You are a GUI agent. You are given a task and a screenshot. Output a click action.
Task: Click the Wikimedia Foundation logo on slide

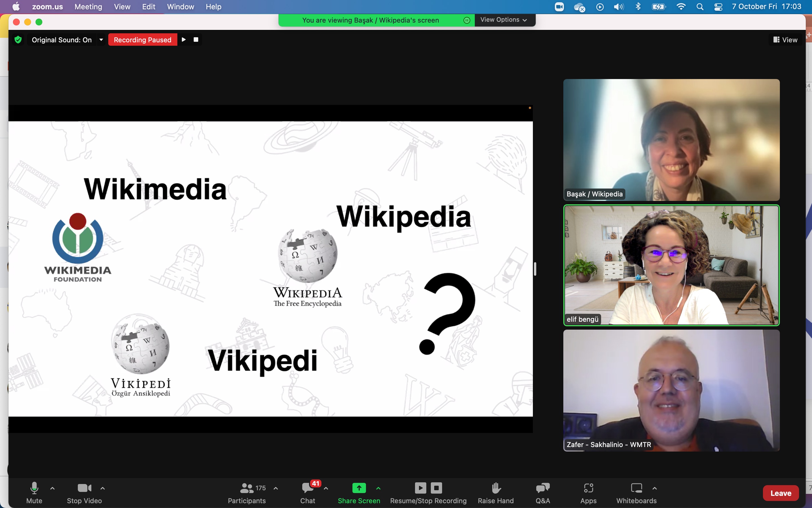(x=78, y=247)
